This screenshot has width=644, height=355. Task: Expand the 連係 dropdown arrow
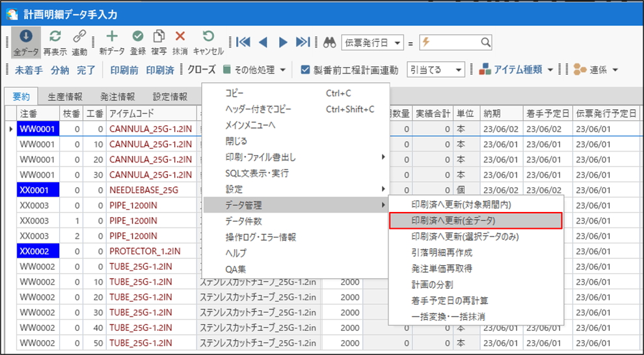click(615, 70)
